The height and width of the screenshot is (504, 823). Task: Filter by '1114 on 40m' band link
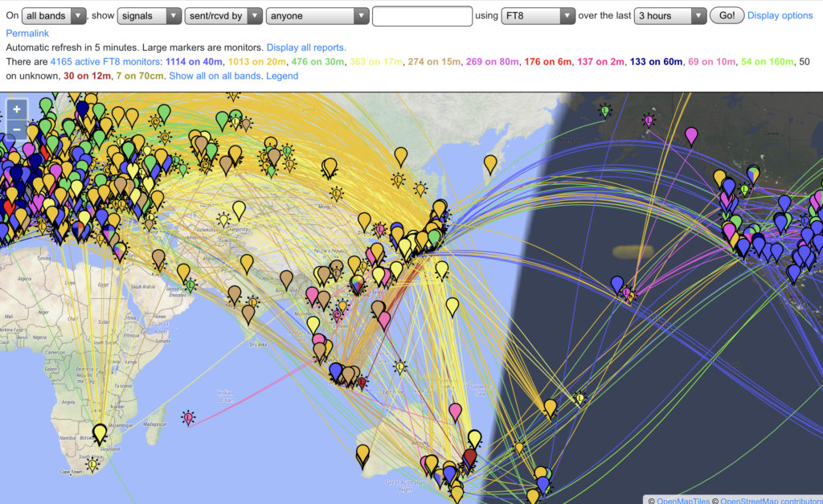pyautogui.click(x=192, y=62)
